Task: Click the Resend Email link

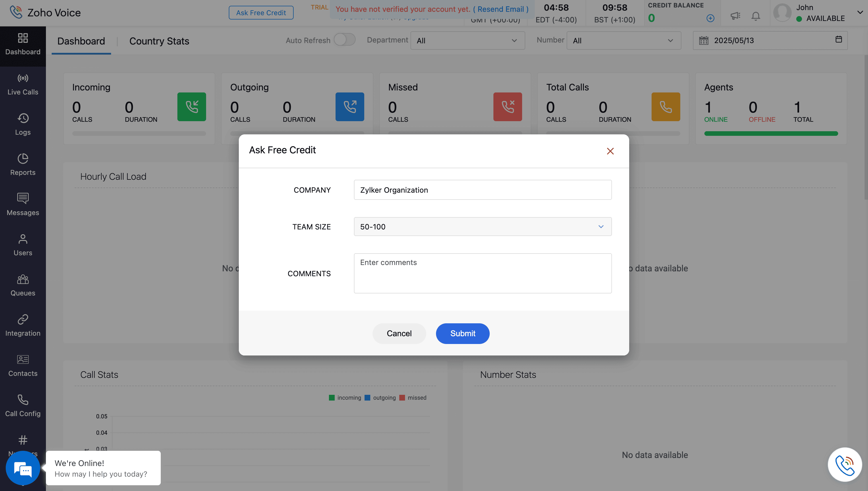Action: [x=502, y=9]
